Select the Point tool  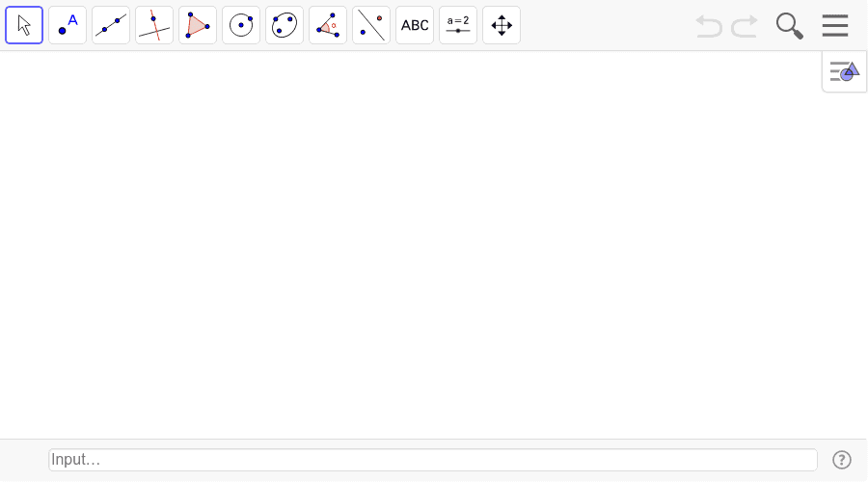68,25
